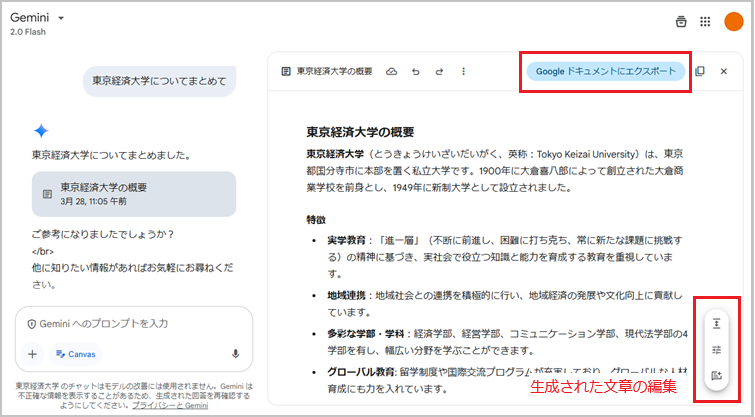Click the plus attach button
The image size is (755, 417).
(x=32, y=354)
